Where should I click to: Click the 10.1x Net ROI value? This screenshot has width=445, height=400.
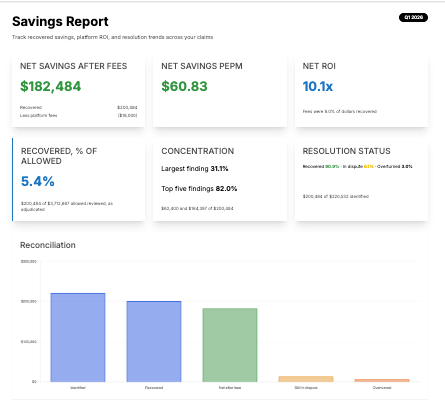[x=318, y=86]
